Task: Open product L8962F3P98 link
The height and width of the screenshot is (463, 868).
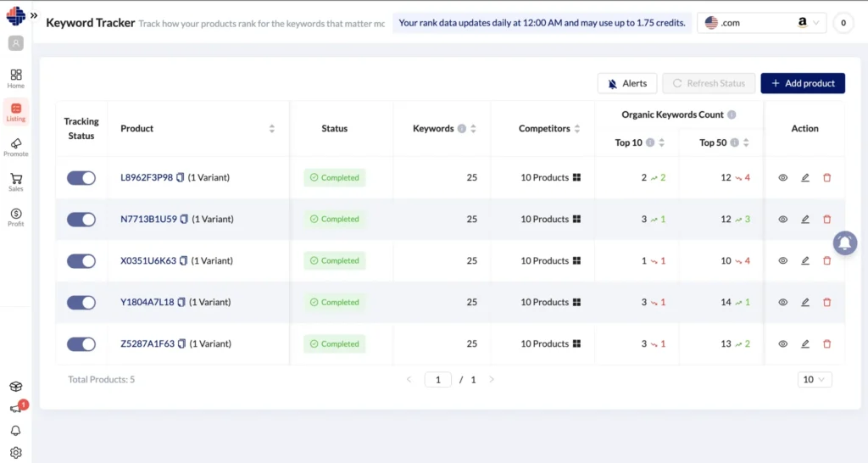Action: pos(147,177)
